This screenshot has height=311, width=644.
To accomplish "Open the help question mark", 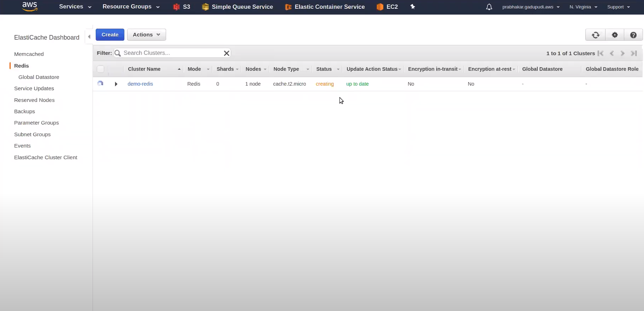I will pyautogui.click(x=633, y=35).
